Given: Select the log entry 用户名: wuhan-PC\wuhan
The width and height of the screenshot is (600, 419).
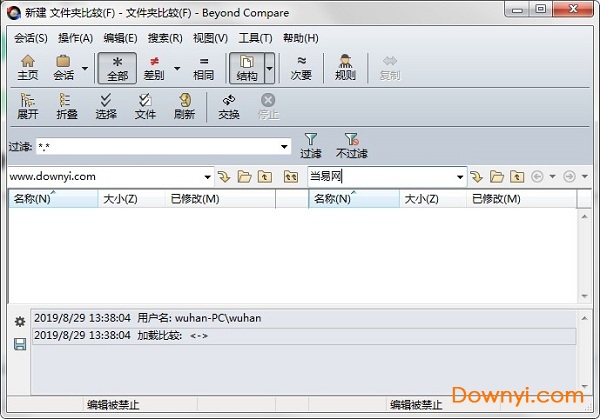Looking at the screenshot, I should pos(304,318).
